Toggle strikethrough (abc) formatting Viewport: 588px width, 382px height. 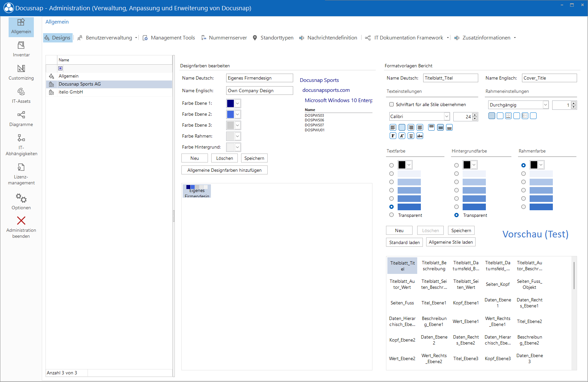[420, 136]
